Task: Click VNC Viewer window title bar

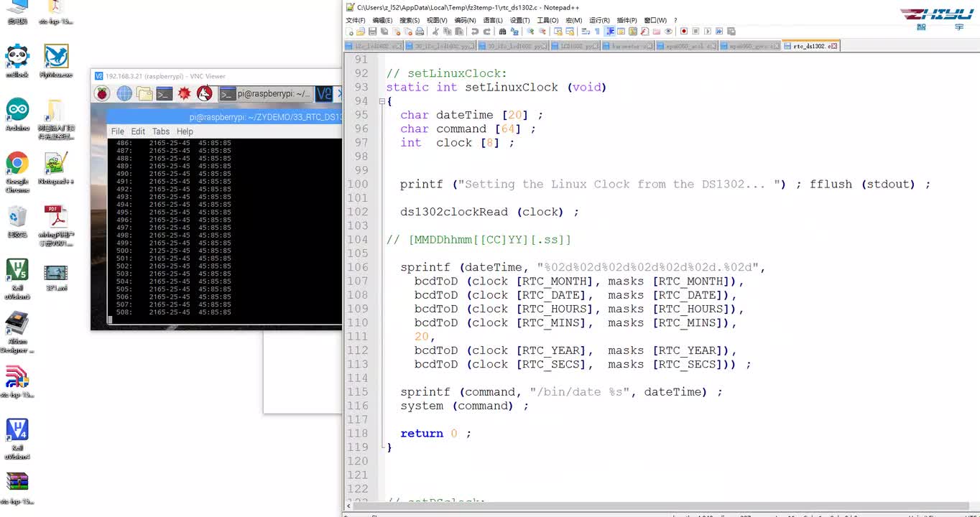Action: pos(216,76)
